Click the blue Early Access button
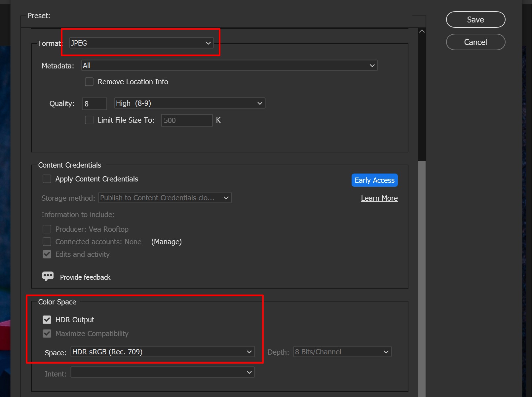532x397 pixels. [374, 180]
